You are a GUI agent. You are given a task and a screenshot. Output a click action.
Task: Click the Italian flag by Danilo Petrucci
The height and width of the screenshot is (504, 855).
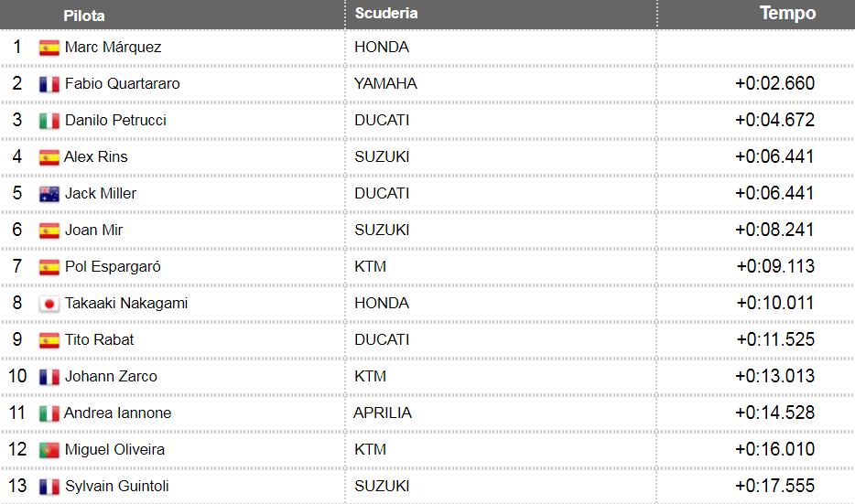tap(49, 121)
